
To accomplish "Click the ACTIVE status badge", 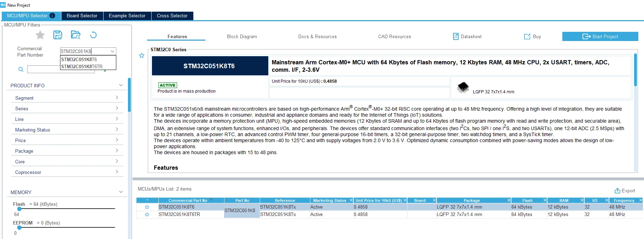I will [x=168, y=85].
